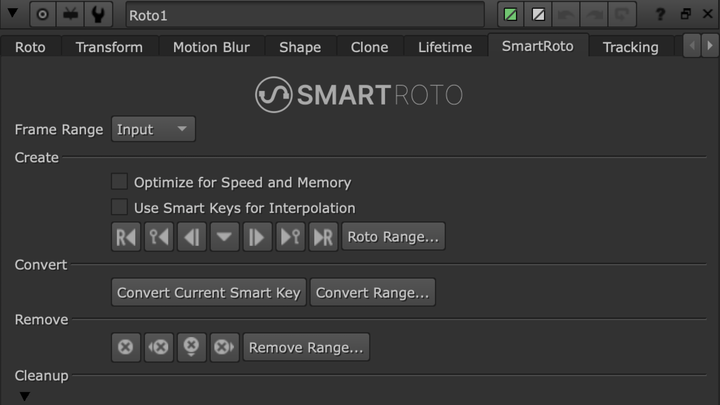Open the help question mark icon
This screenshot has height=405, width=720.
click(660, 14)
